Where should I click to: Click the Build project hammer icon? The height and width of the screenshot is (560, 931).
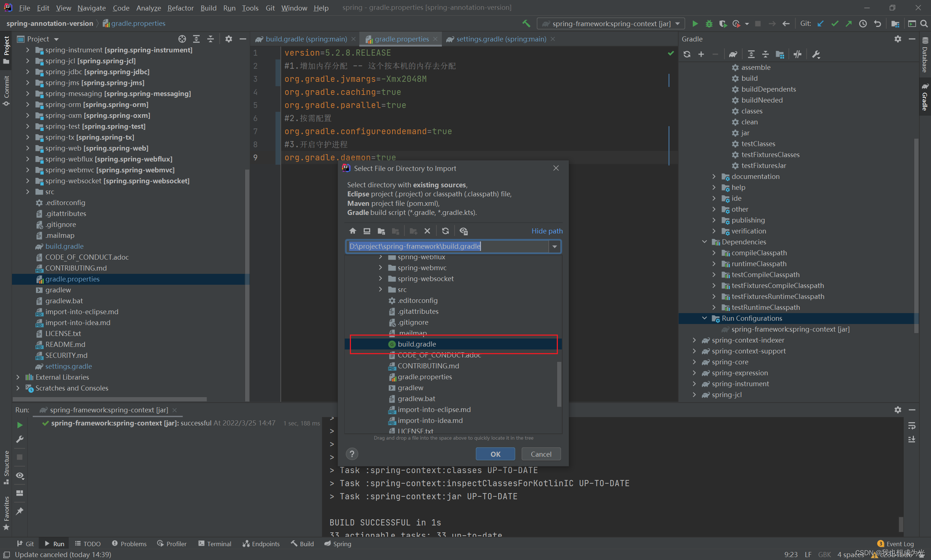click(526, 24)
